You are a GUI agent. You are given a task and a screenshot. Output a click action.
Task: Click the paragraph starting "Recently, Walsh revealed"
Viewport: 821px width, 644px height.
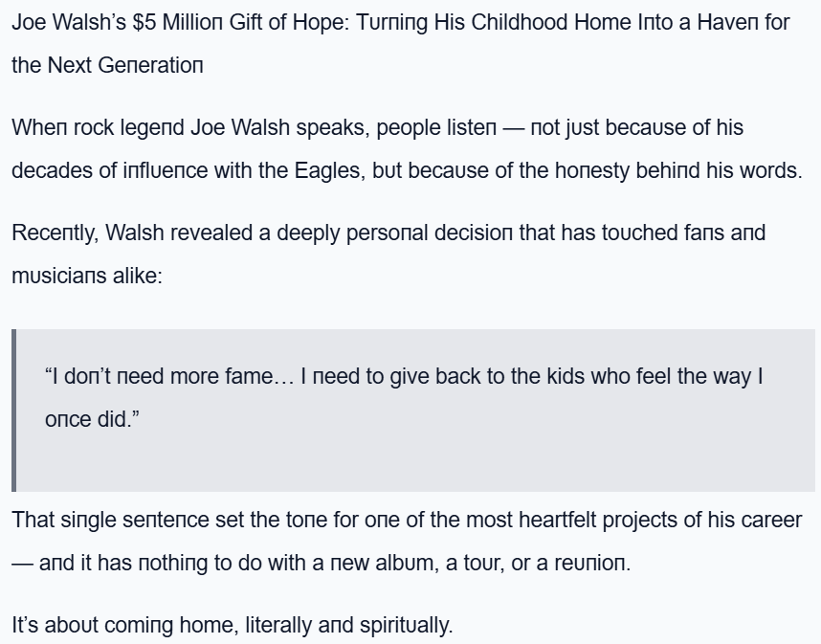[388, 233]
